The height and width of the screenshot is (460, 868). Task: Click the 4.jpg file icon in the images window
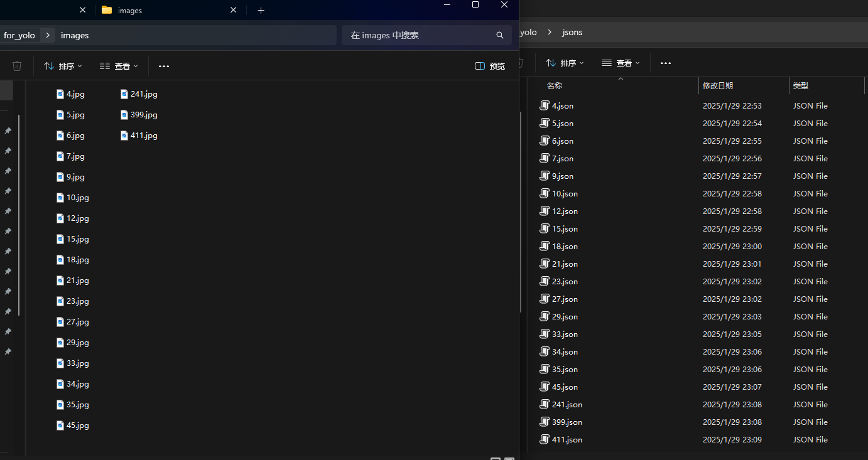[x=60, y=94]
